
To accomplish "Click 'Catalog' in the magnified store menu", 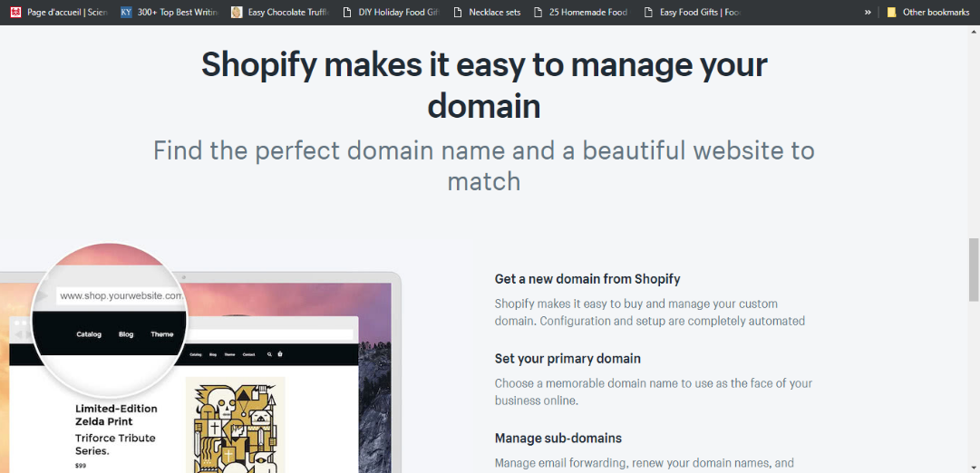I will (x=89, y=334).
